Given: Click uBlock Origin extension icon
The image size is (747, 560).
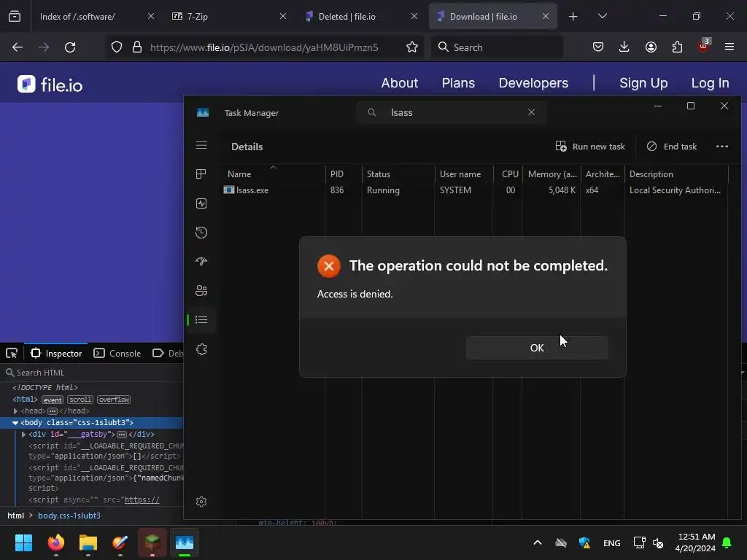Looking at the screenshot, I should tap(703, 47).
